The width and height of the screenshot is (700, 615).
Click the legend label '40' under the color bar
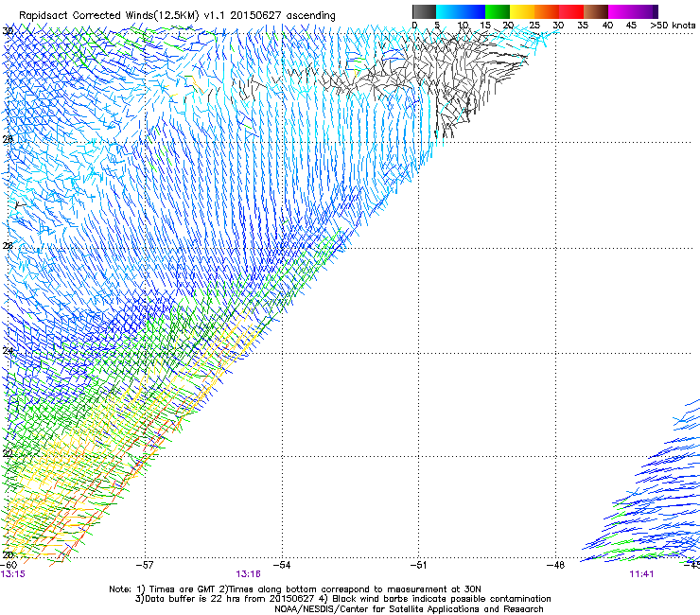click(x=607, y=26)
